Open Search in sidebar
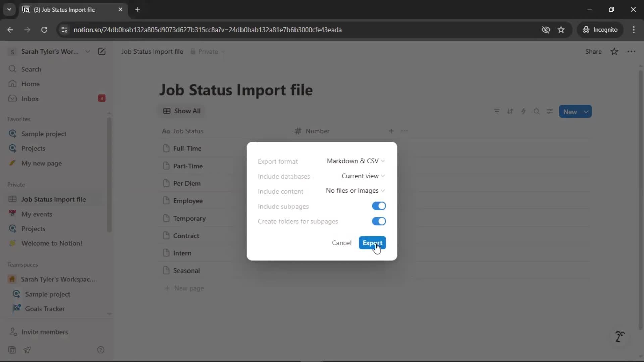 (31, 69)
